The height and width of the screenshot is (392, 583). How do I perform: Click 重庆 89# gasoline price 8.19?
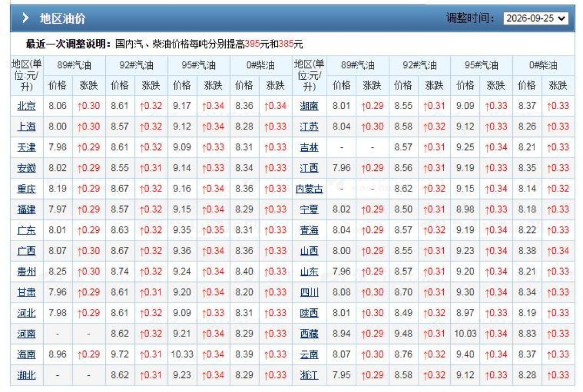(x=57, y=189)
